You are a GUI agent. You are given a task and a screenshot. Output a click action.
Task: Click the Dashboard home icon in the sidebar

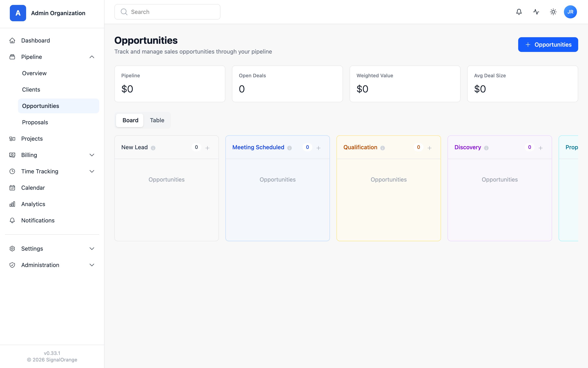coord(12,41)
